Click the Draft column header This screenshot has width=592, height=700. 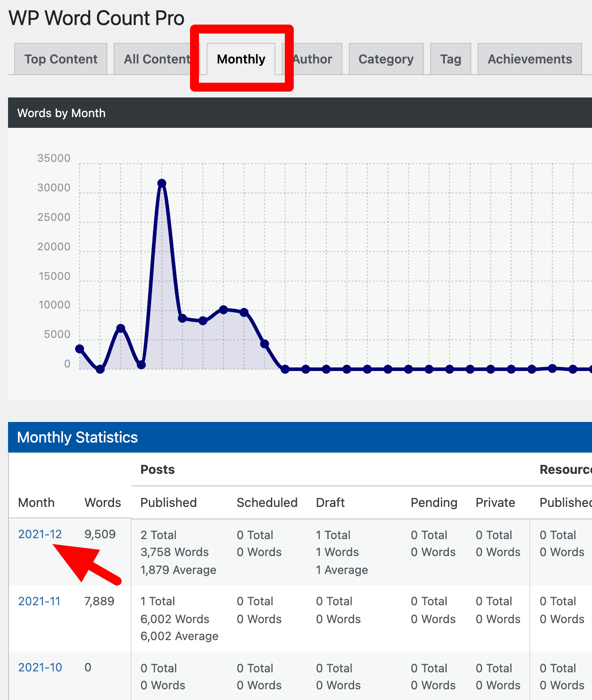[x=330, y=502]
